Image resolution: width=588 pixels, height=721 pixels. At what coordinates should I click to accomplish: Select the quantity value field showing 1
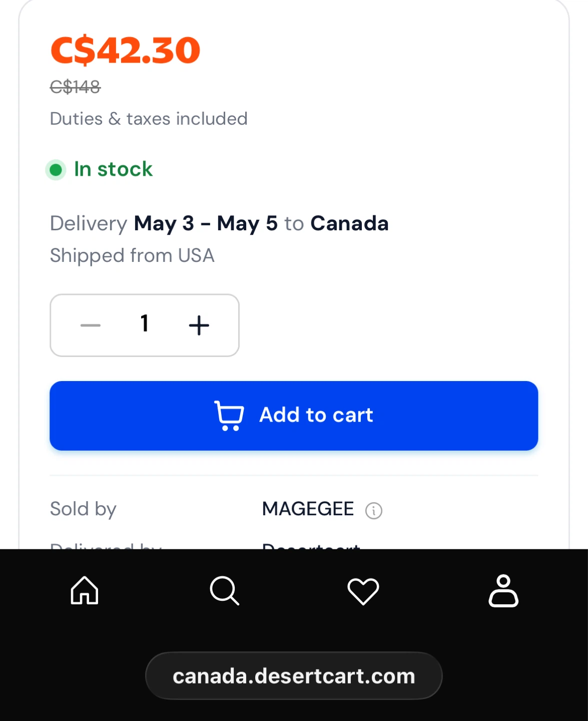(145, 323)
